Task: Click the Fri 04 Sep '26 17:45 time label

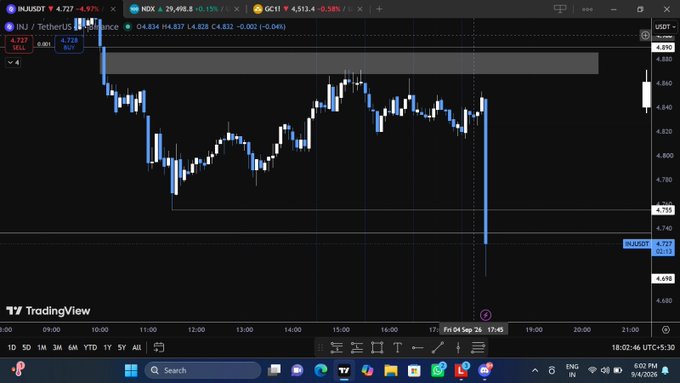Action: tap(474, 330)
